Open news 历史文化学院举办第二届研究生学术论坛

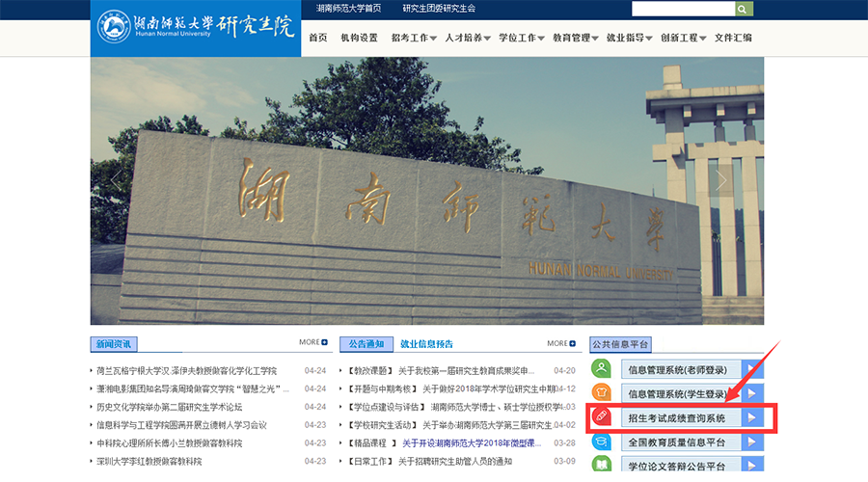pyautogui.click(x=170, y=408)
